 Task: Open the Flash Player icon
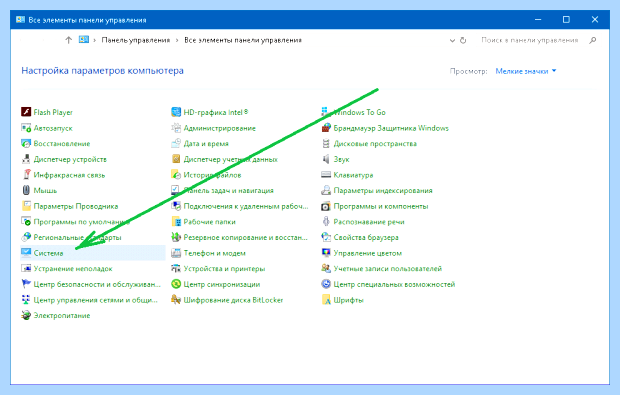26,112
